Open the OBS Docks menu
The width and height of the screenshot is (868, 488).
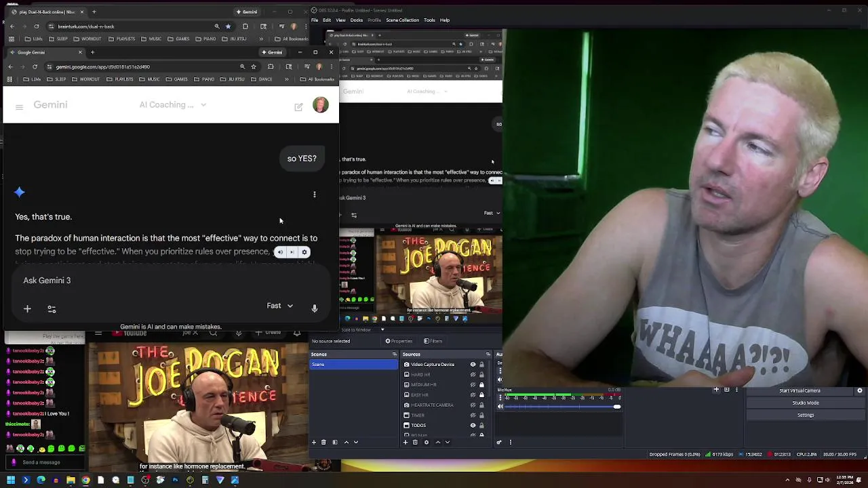click(357, 20)
